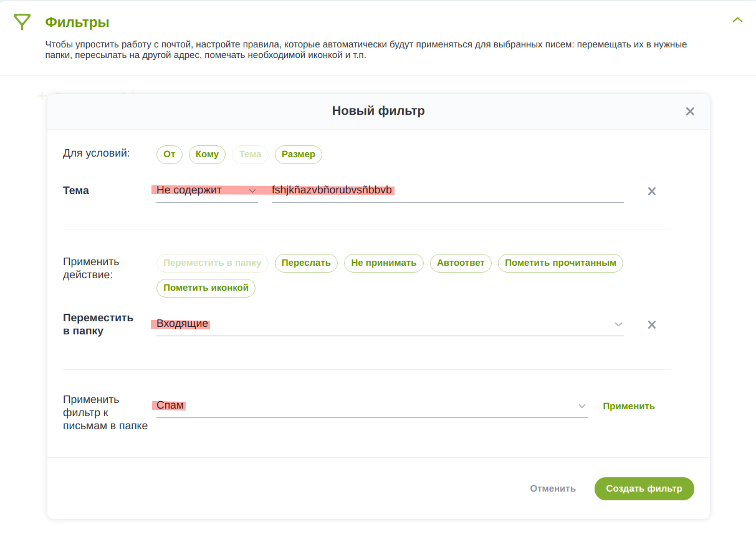Click the Filters funnel icon

[22, 22]
